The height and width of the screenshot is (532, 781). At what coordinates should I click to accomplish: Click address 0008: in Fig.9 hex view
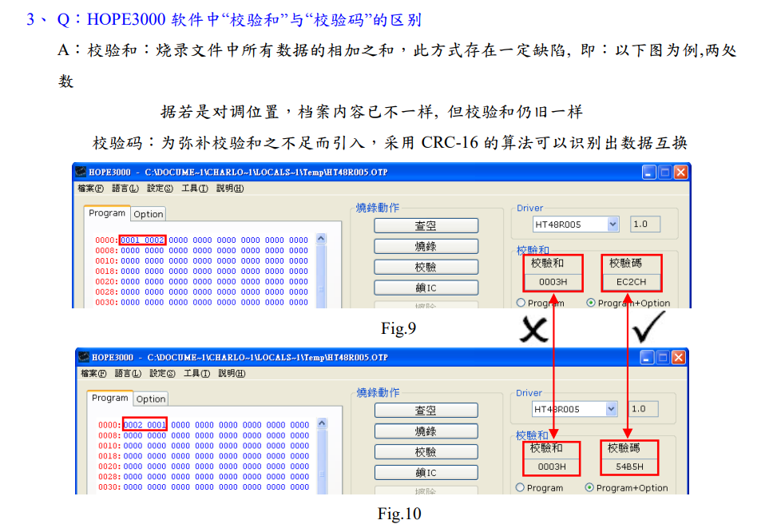point(106,251)
